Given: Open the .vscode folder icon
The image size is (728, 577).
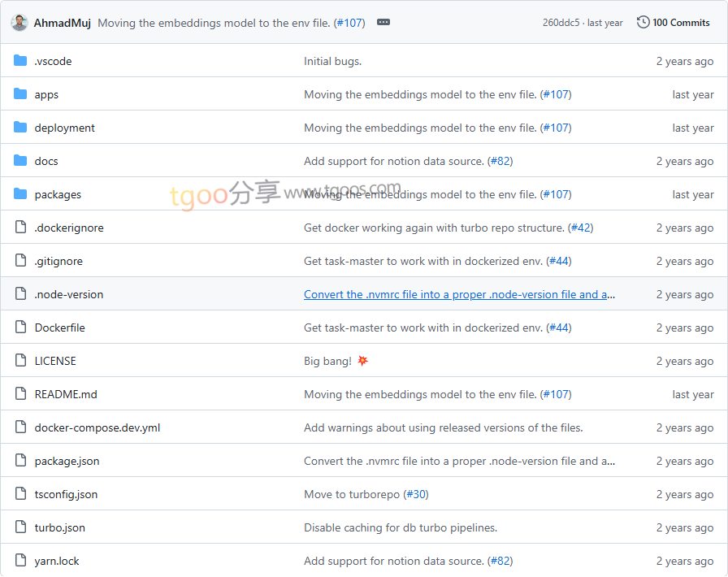Looking at the screenshot, I should tap(20, 61).
